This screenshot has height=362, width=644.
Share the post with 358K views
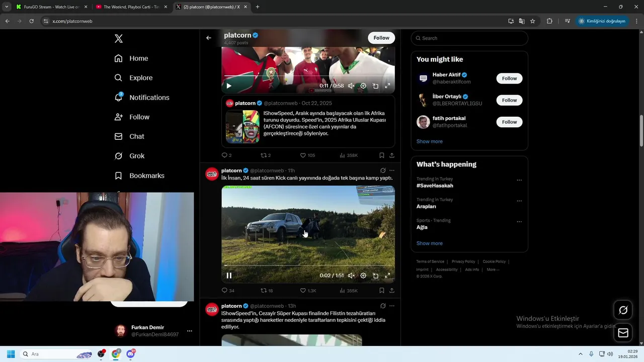pyautogui.click(x=392, y=155)
